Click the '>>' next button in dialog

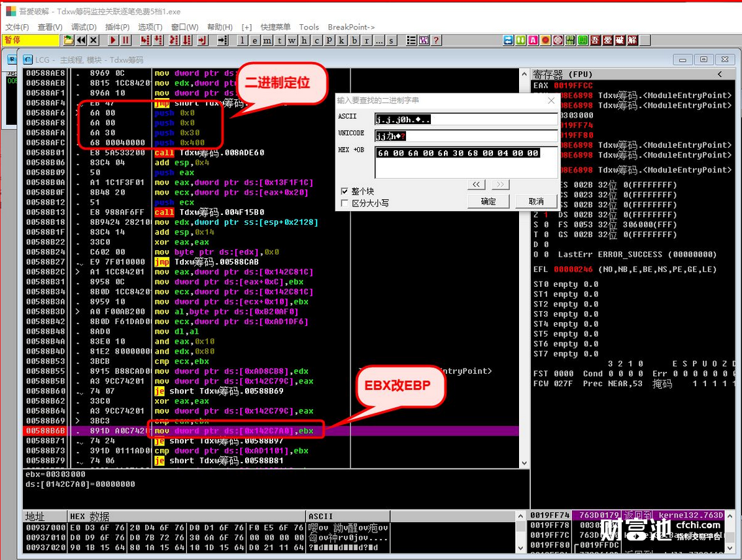500,184
